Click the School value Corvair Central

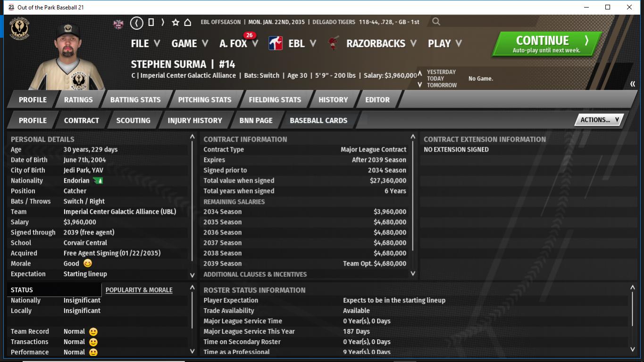point(85,243)
